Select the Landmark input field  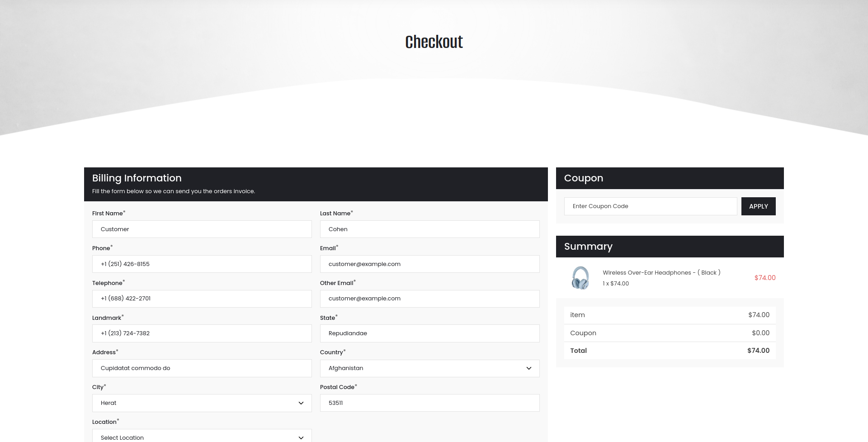pos(202,333)
